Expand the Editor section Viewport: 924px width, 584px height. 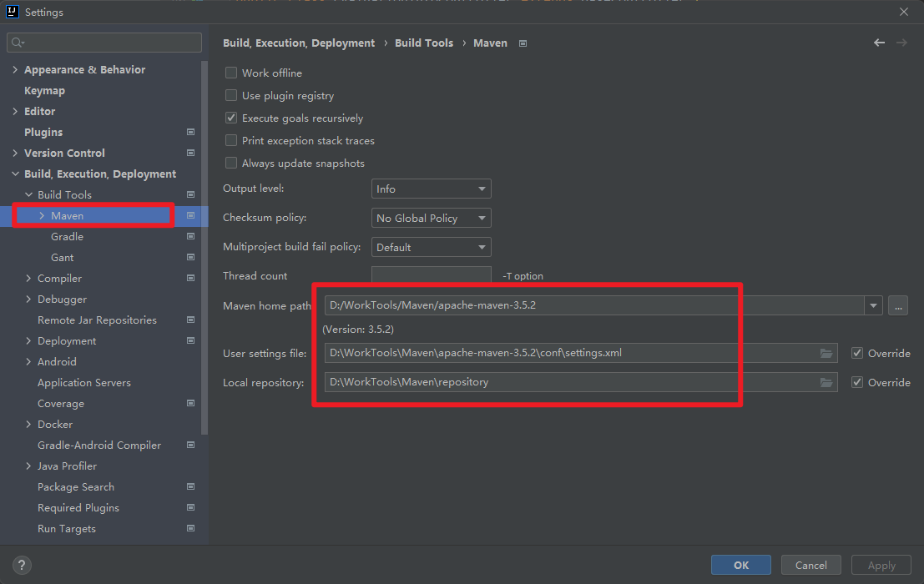pyautogui.click(x=15, y=111)
